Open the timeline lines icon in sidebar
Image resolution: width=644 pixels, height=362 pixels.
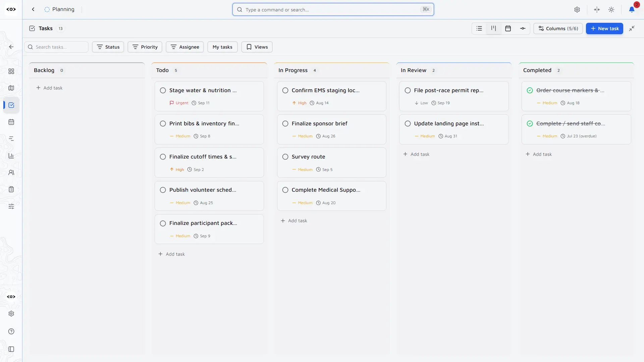11,139
